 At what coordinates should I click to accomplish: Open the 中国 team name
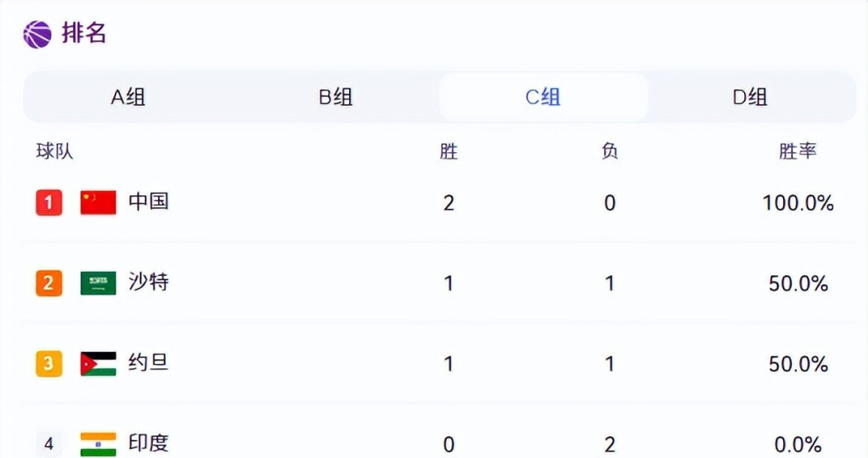click(148, 201)
